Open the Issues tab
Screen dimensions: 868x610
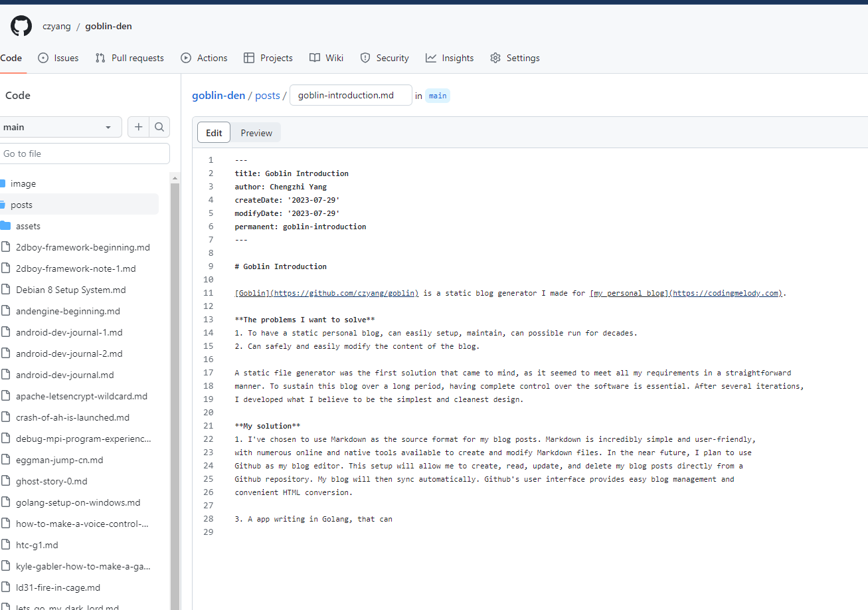[58, 58]
